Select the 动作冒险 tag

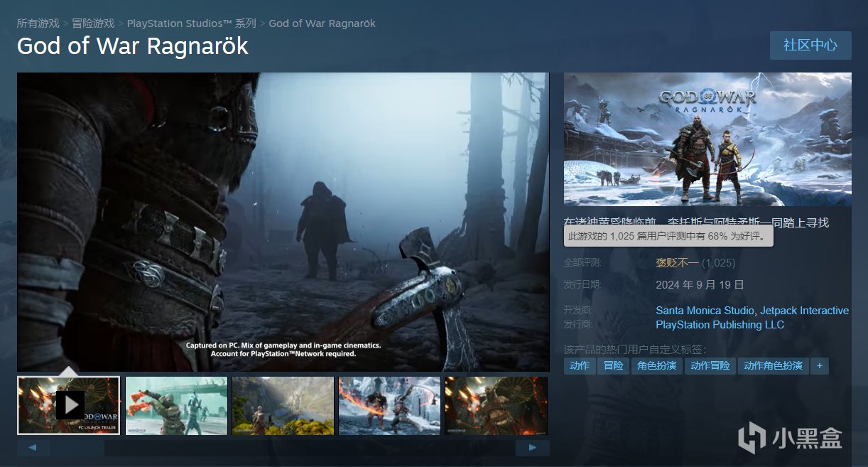[710, 366]
